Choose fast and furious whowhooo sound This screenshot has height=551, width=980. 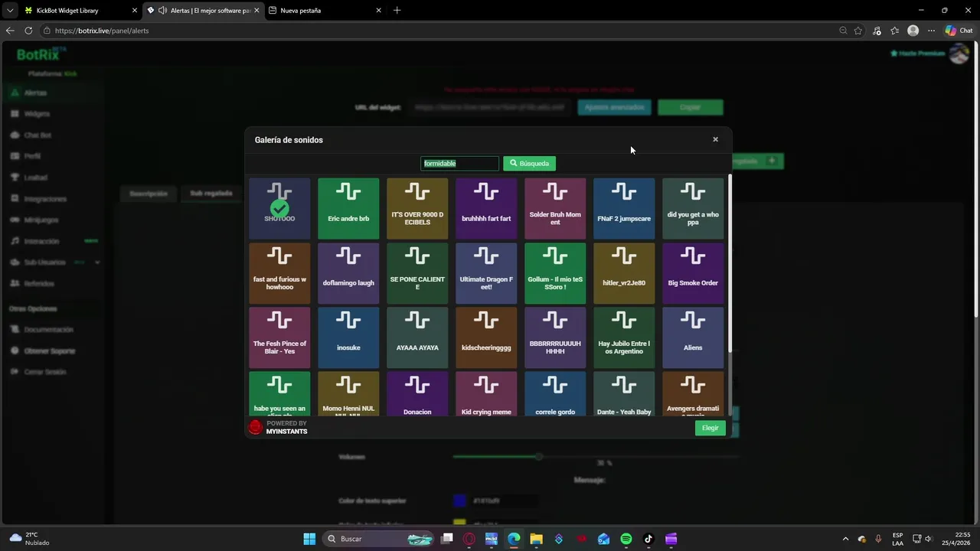click(x=279, y=273)
